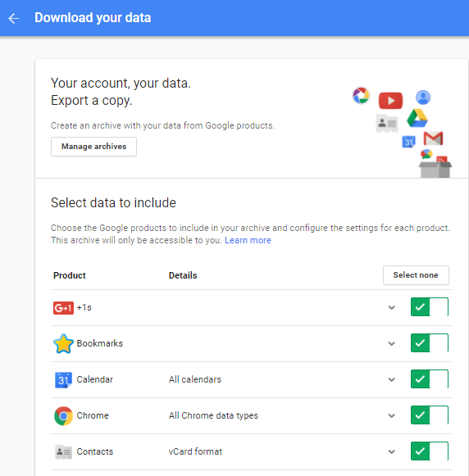Click the Google Drive triangle icon in the illustration
469x476 pixels.
pos(417,118)
